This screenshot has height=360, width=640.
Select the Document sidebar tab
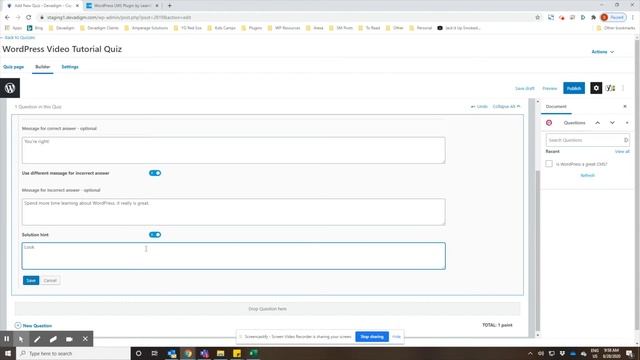[556, 107]
